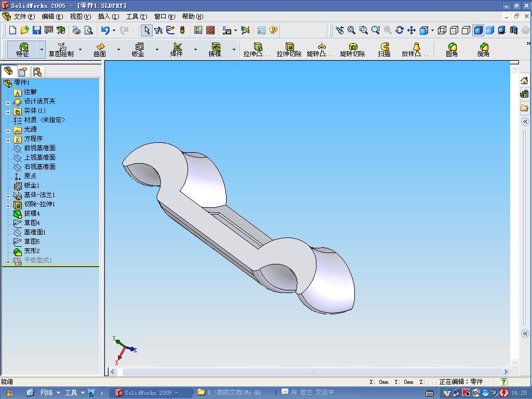
Task: Click the Revolved Boss tool
Action: pos(320,49)
